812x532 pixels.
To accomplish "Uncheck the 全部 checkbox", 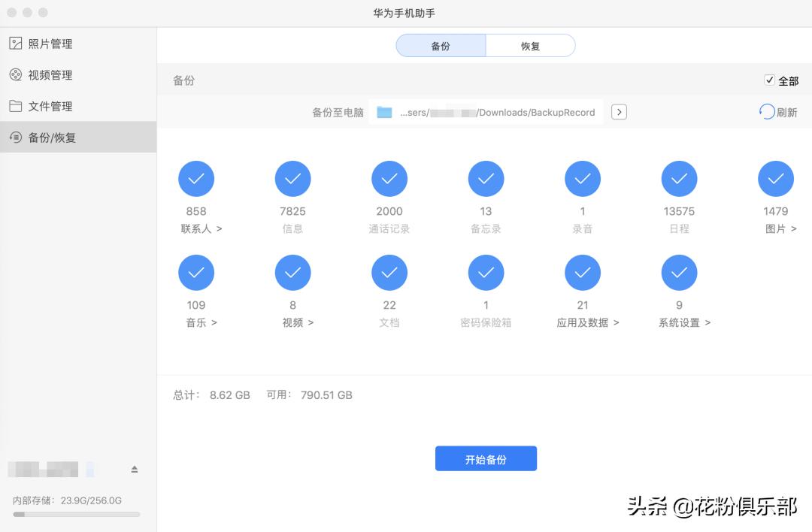I will (771, 80).
